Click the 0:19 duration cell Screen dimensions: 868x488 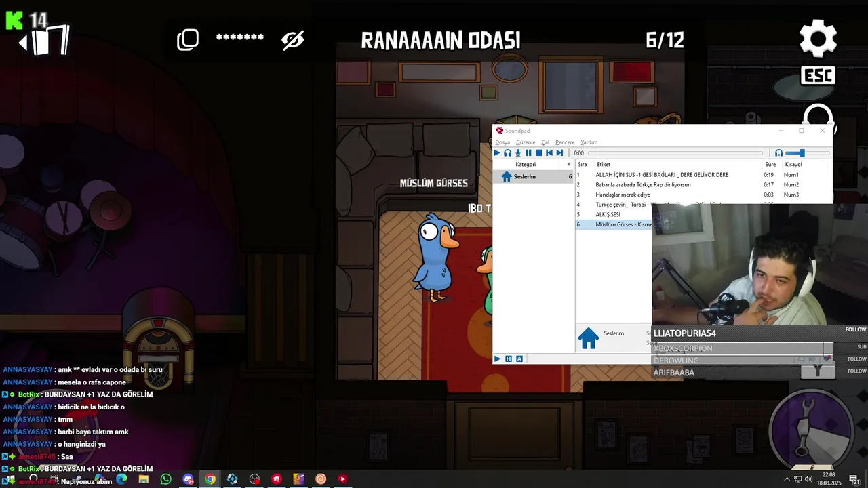(x=768, y=175)
